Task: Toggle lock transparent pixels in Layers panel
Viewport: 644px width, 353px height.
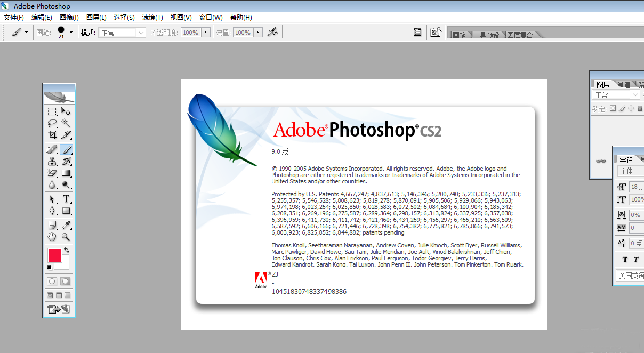Action: point(613,108)
